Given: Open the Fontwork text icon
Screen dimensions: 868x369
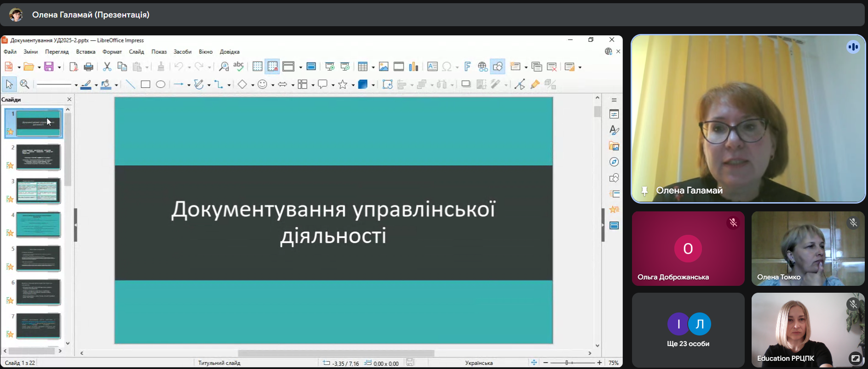Looking at the screenshot, I should 467,67.
